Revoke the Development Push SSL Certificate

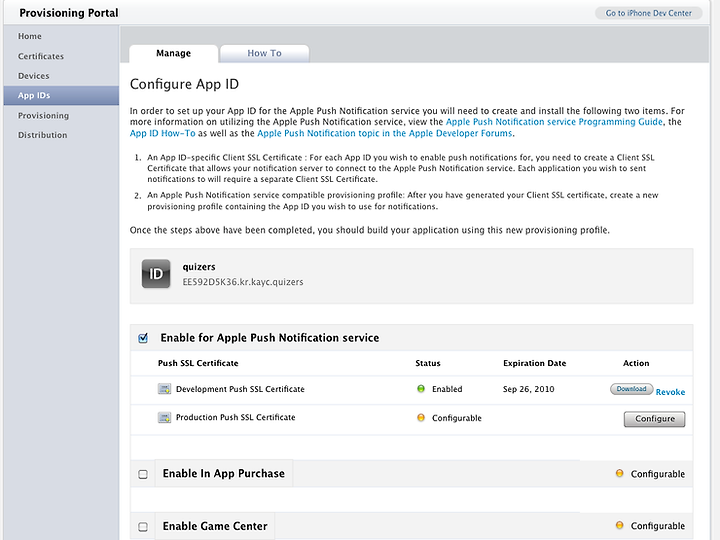[x=670, y=392]
